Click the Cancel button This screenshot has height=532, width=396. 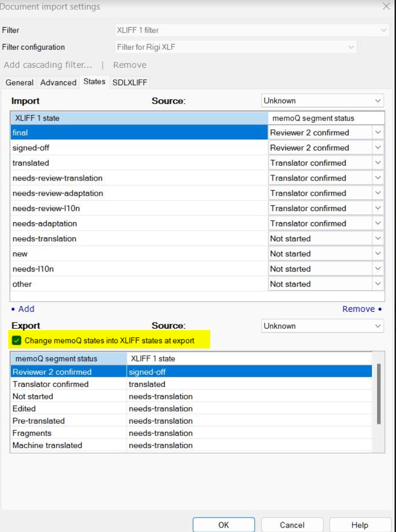pos(292,525)
